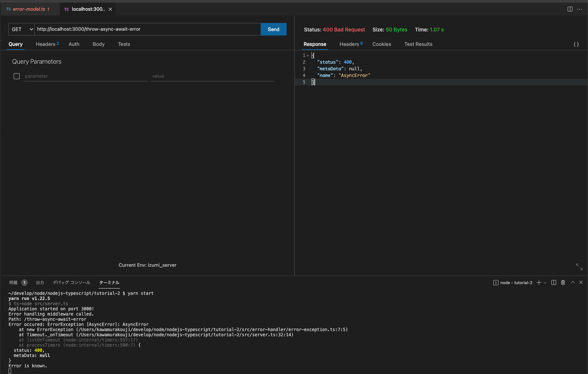588x374 pixels.
Task: Select the Response tab
Action: pos(315,44)
